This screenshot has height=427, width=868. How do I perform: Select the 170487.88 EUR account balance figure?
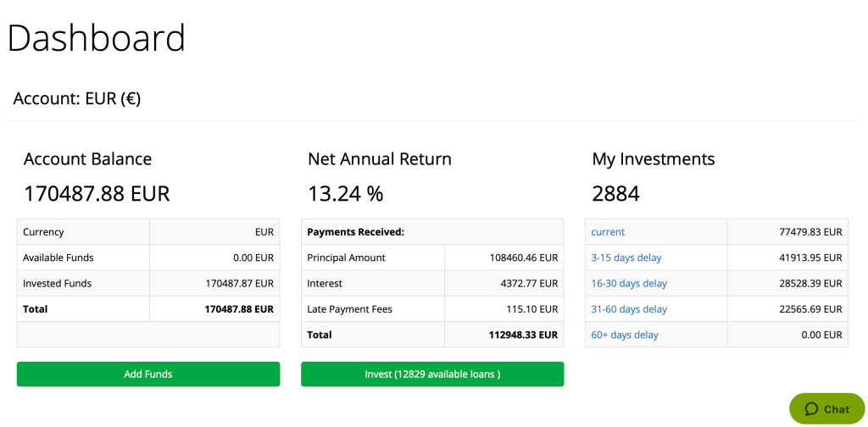97,194
